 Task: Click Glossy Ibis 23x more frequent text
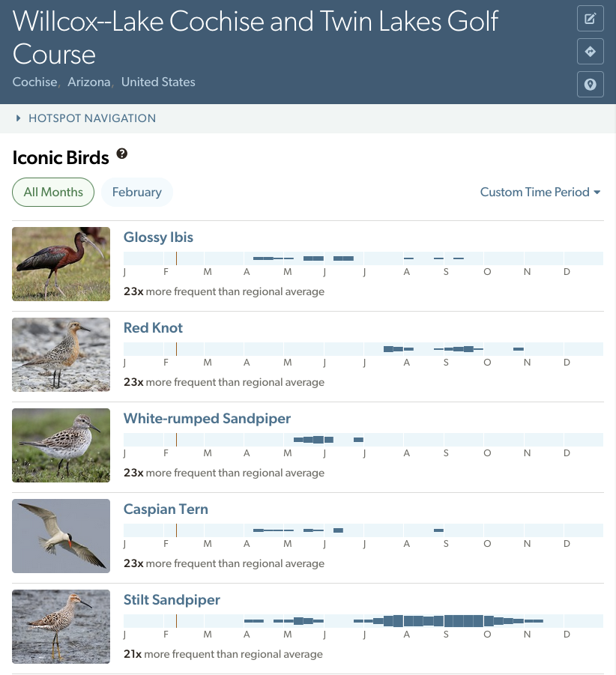coord(224,291)
